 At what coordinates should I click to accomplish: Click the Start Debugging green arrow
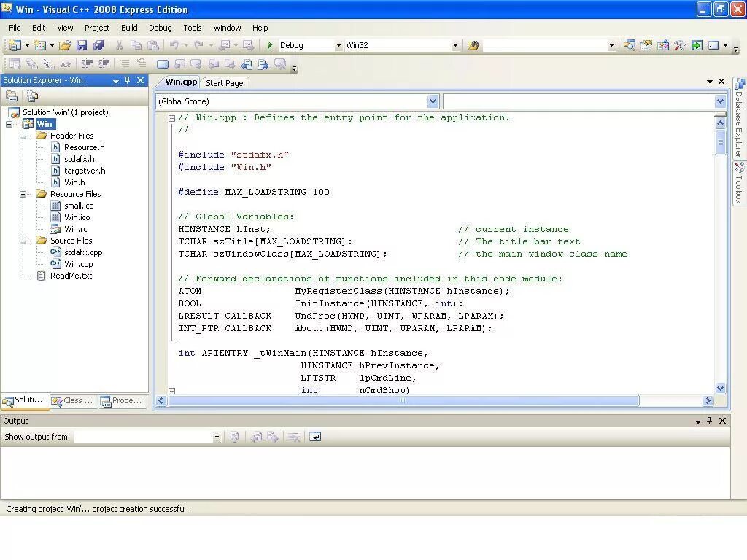point(270,45)
